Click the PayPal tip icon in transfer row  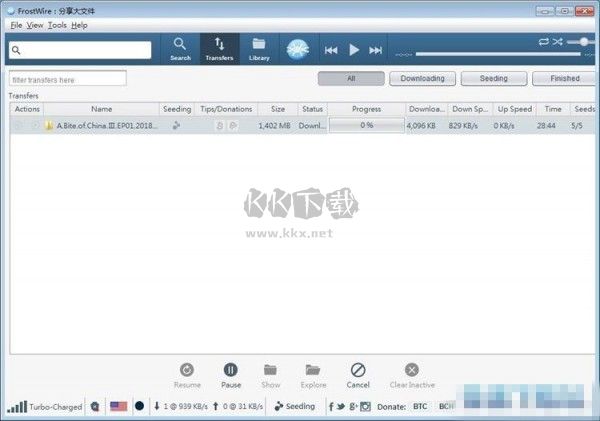[x=233, y=126]
